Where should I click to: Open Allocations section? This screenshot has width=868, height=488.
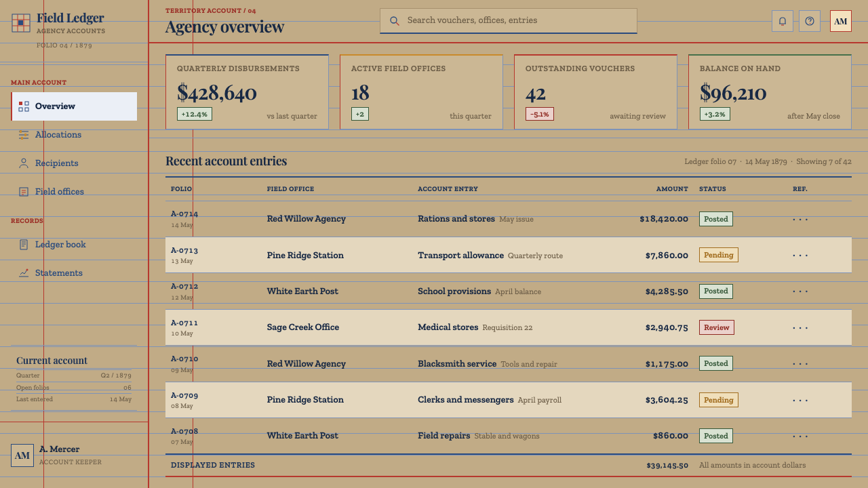click(x=74, y=135)
